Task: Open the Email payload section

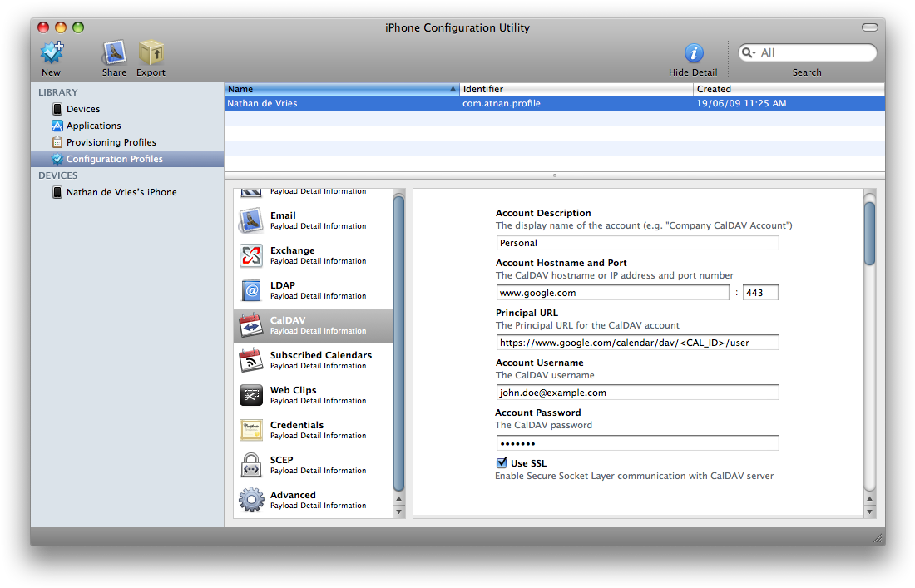Action: click(x=314, y=220)
